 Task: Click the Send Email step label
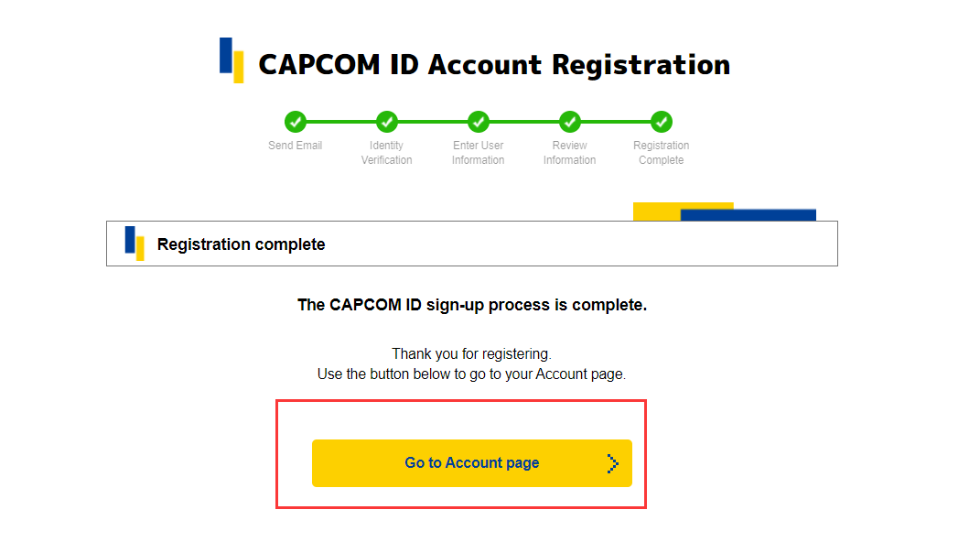click(x=295, y=146)
